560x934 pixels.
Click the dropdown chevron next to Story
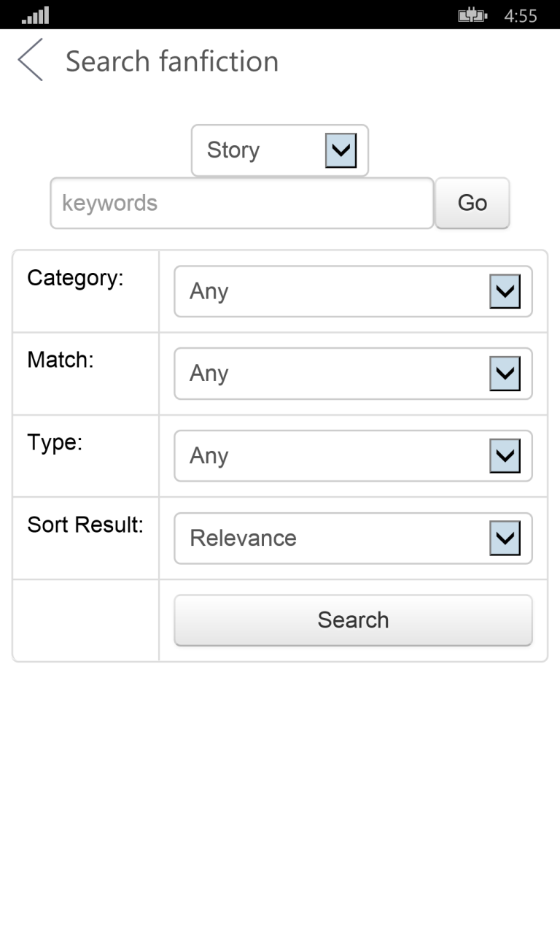tap(340, 150)
